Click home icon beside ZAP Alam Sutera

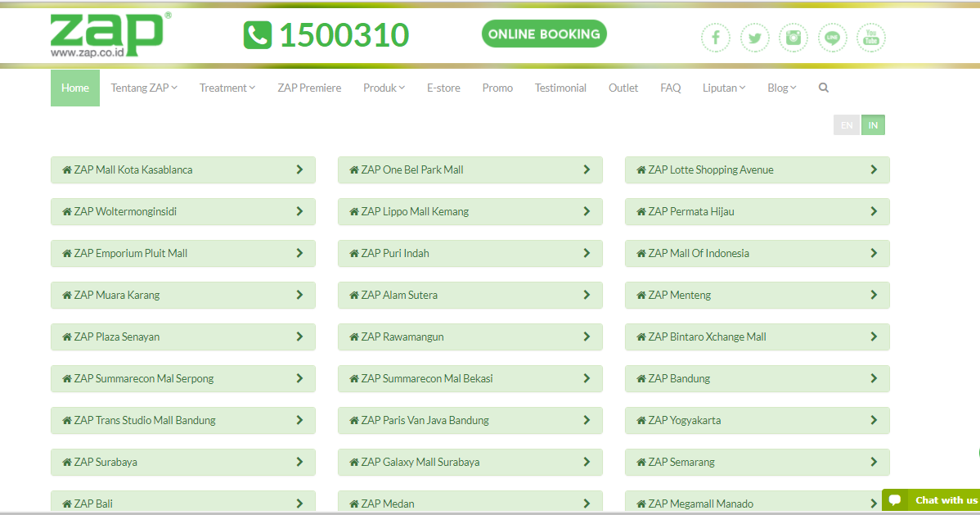click(353, 295)
